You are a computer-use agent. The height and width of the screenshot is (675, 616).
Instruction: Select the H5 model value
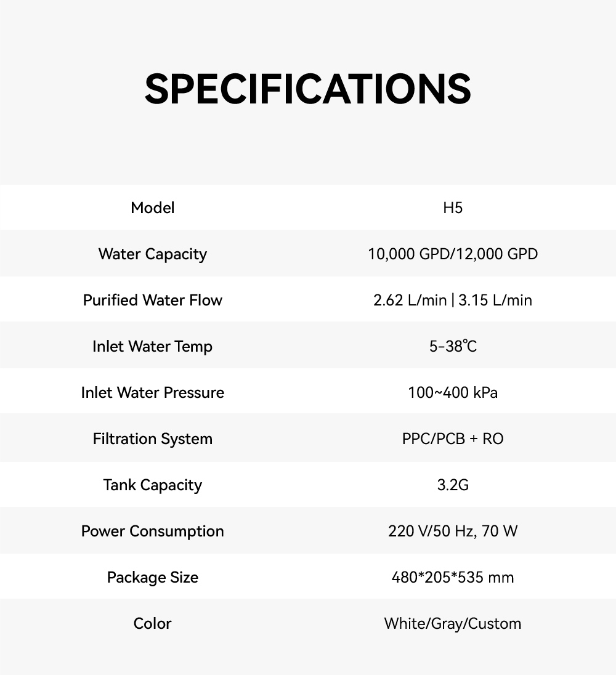click(x=453, y=208)
